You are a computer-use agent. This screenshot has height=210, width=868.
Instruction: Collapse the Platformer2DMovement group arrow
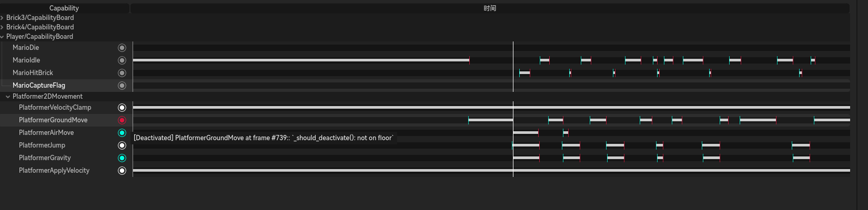[x=8, y=97]
